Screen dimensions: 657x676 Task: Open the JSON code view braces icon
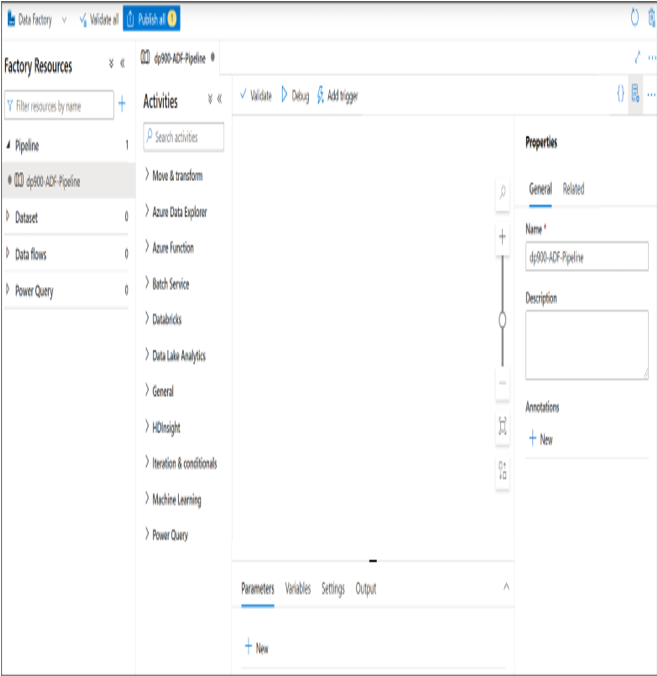click(620, 94)
